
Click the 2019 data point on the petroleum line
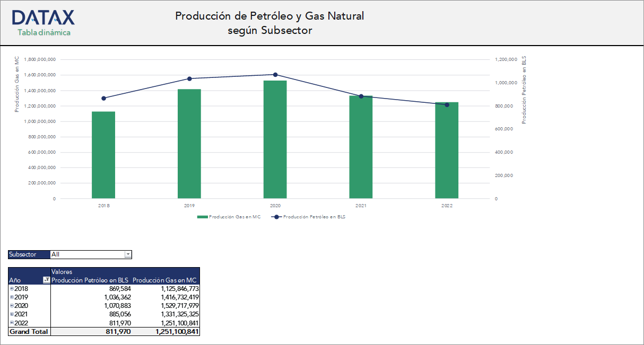point(189,78)
